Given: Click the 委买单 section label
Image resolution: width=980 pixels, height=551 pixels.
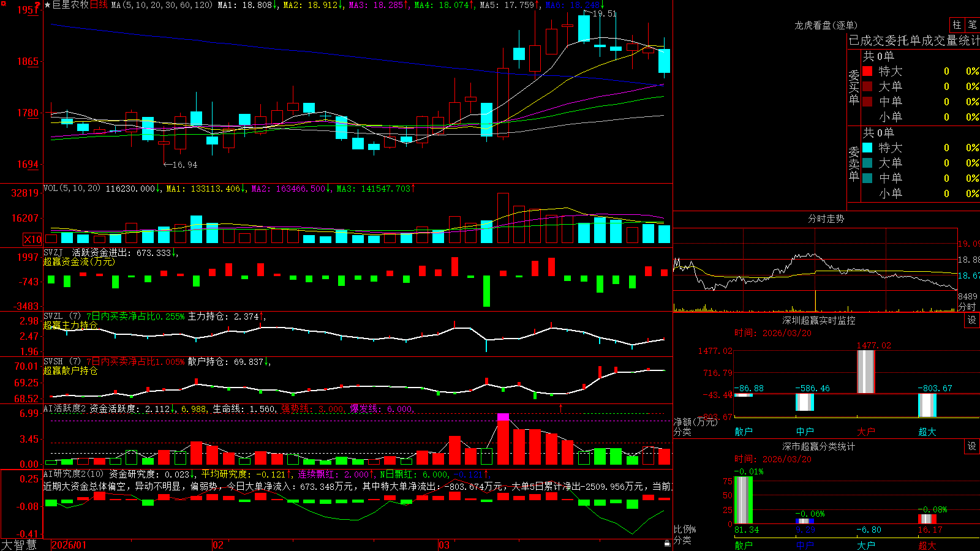Looking at the screenshot, I should (x=854, y=88).
